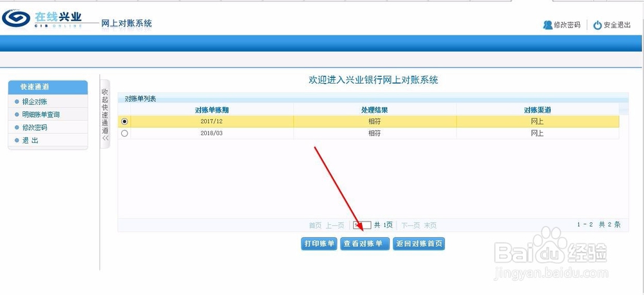Viewport: 644px width, 295px height.
Task: Click 网上 channel in the 2018/03 row
Action: 537,133
